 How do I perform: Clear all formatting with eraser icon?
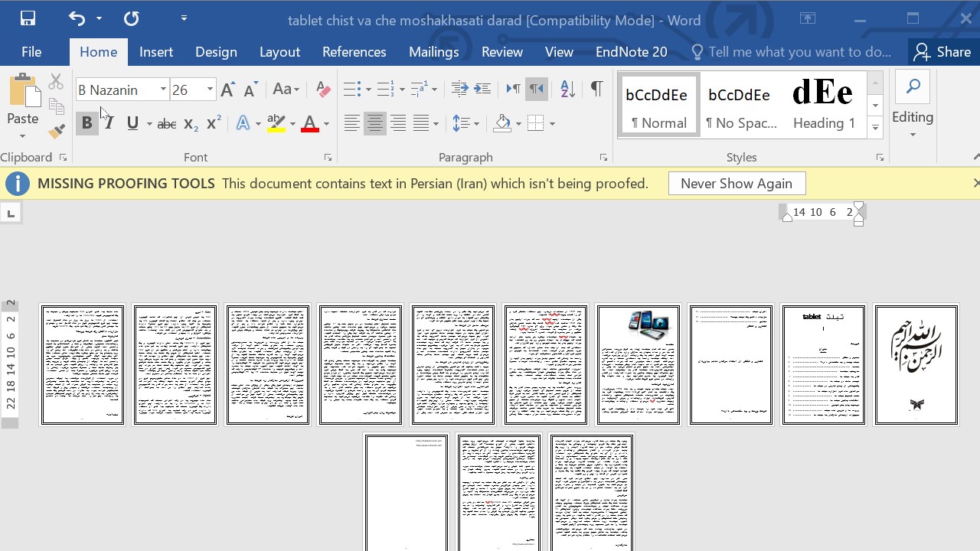323,90
